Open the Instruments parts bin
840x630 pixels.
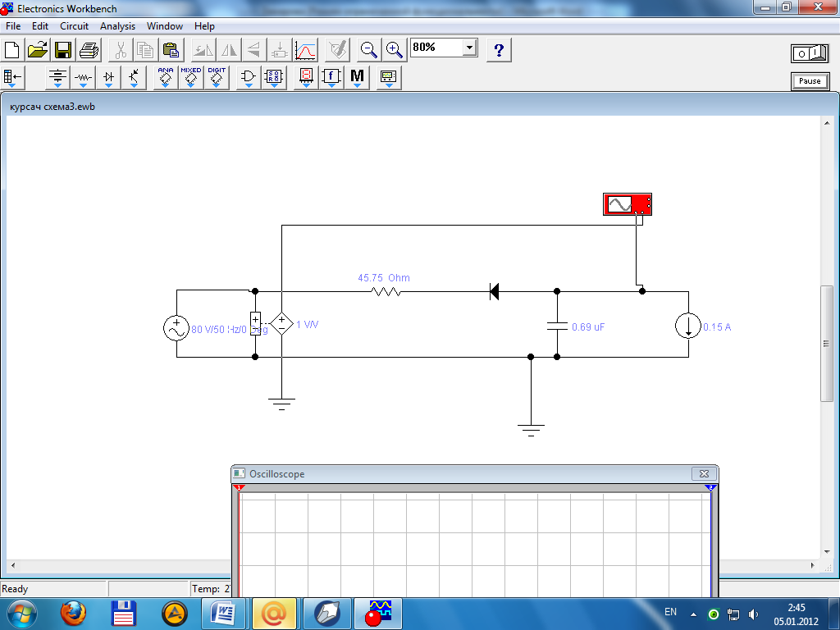[389, 78]
